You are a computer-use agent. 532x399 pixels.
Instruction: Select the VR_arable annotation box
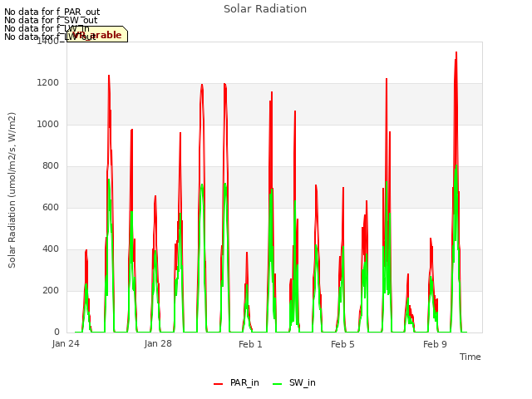97,34
